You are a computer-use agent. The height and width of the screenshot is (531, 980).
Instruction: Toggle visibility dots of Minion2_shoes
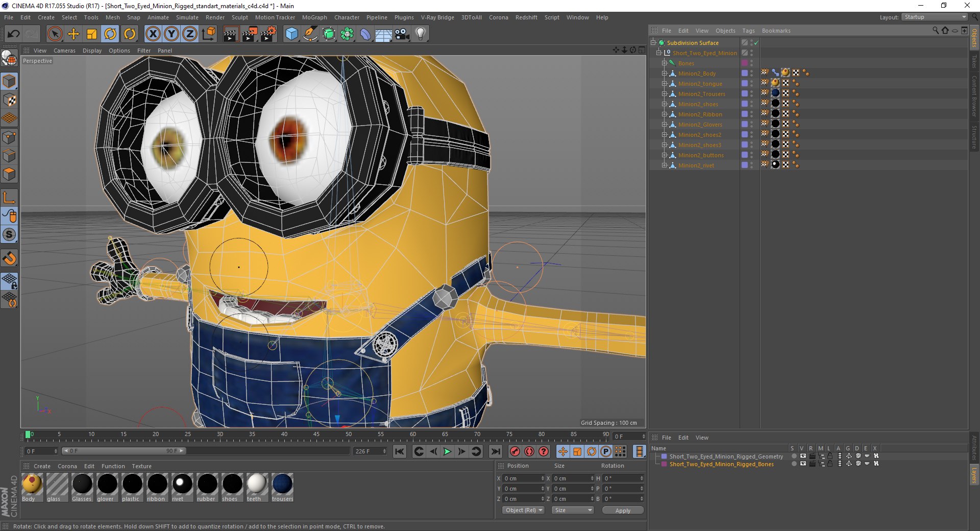(752, 104)
